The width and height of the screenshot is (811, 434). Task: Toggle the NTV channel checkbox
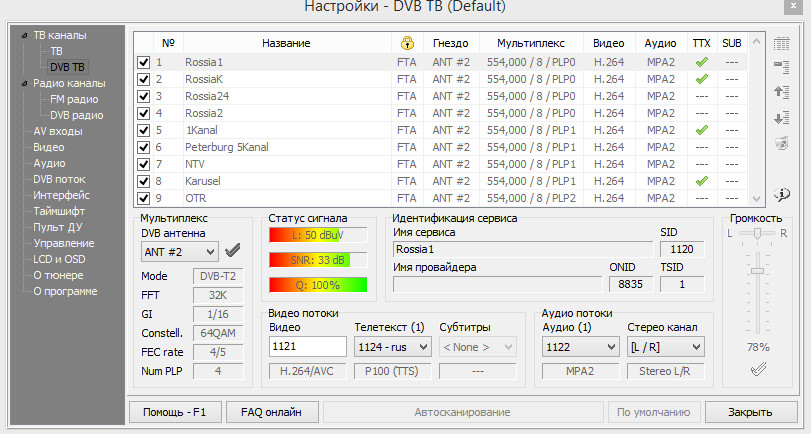click(144, 164)
